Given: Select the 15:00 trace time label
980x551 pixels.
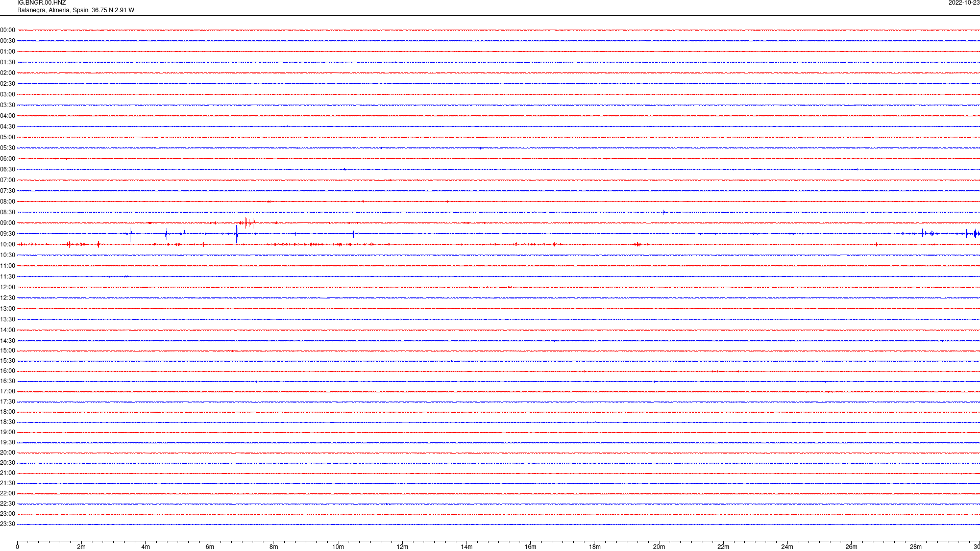Looking at the screenshot, I should click(8, 350).
